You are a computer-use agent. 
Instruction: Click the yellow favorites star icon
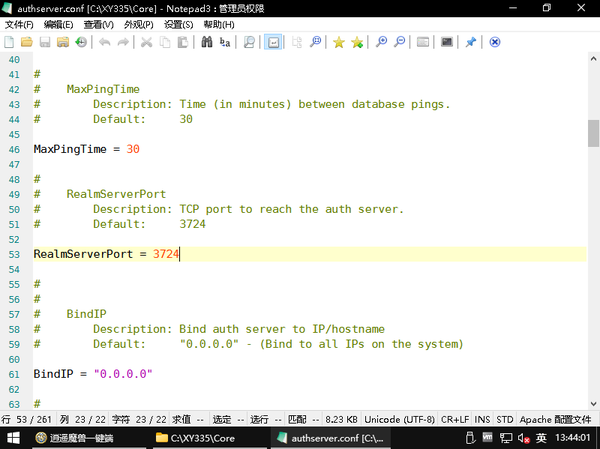click(x=339, y=42)
